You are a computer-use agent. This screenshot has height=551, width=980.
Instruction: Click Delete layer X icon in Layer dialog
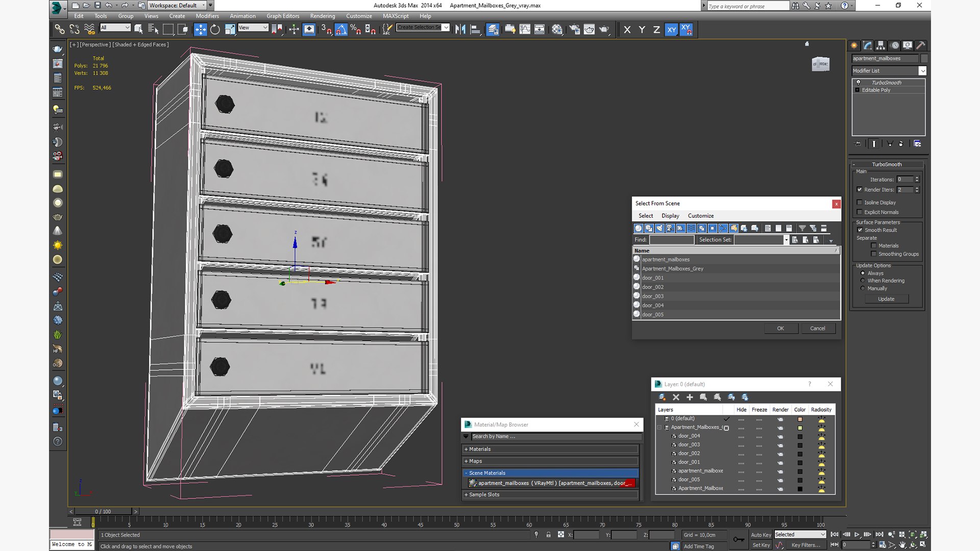point(676,397)
